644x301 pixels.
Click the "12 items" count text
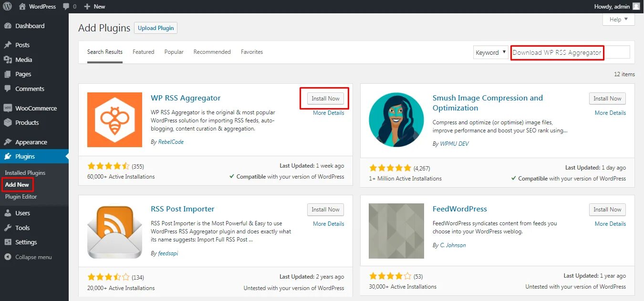624,74
